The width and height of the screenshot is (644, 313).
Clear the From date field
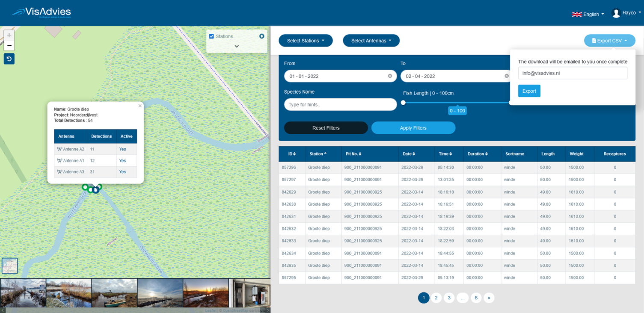click(390, 76)
